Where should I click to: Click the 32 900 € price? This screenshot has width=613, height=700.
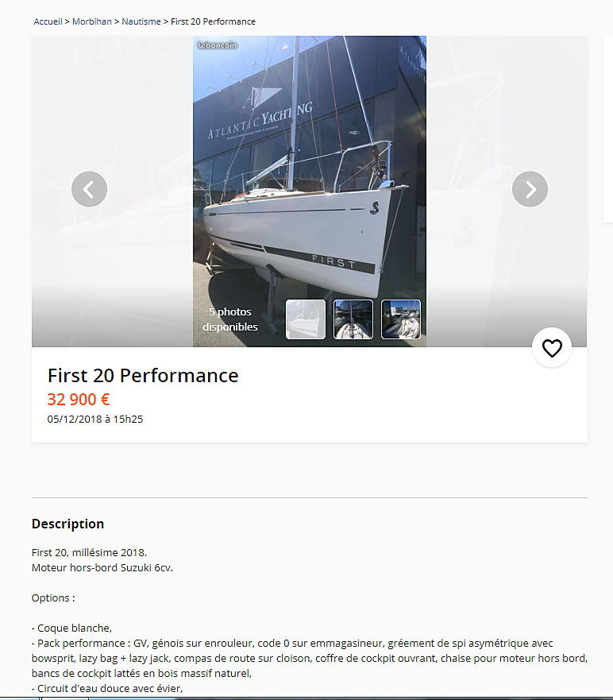[x=79, y=399]
